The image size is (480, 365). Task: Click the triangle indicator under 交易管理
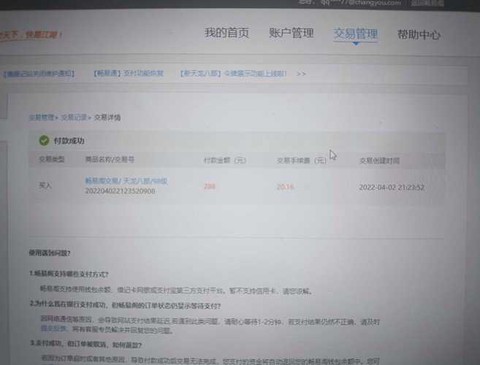(356, 44)
